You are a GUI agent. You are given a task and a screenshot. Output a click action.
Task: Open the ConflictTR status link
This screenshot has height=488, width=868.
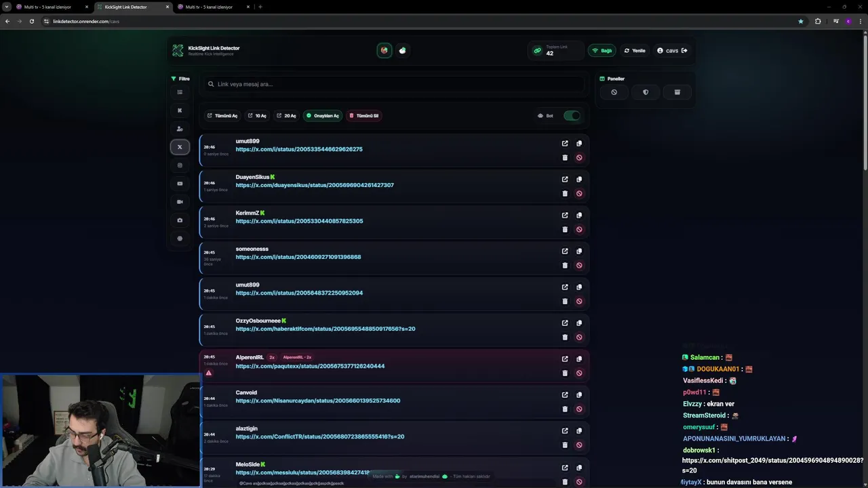click(x=320, y=436)
